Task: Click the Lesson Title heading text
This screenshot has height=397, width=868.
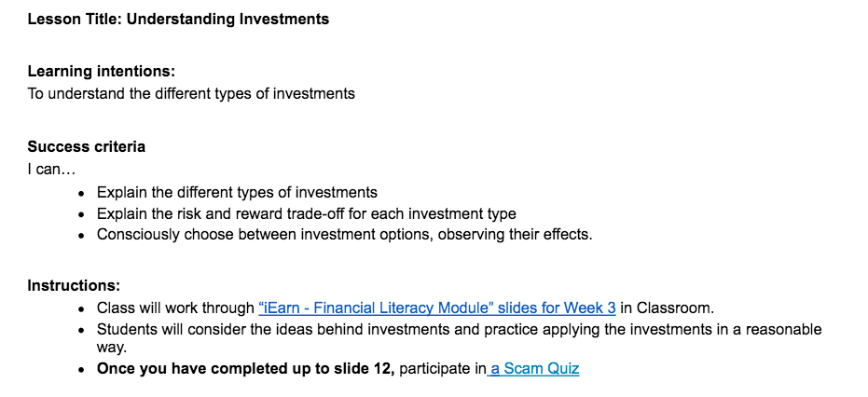Action: 178,20
